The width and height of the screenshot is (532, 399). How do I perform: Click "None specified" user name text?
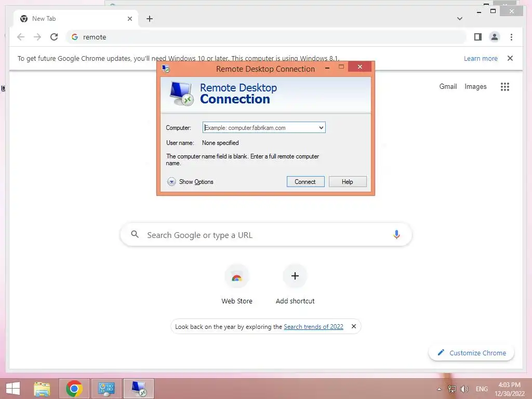[x=220, y=143]
